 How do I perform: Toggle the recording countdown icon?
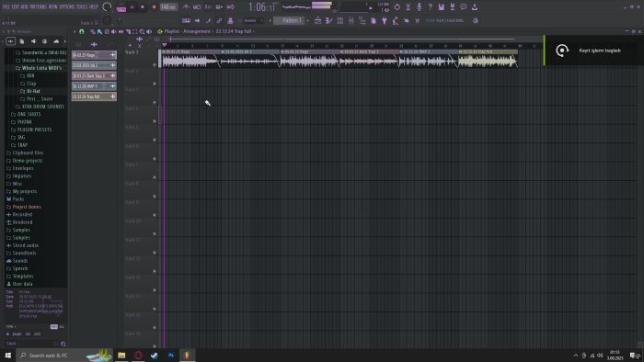tap(208, 7)
